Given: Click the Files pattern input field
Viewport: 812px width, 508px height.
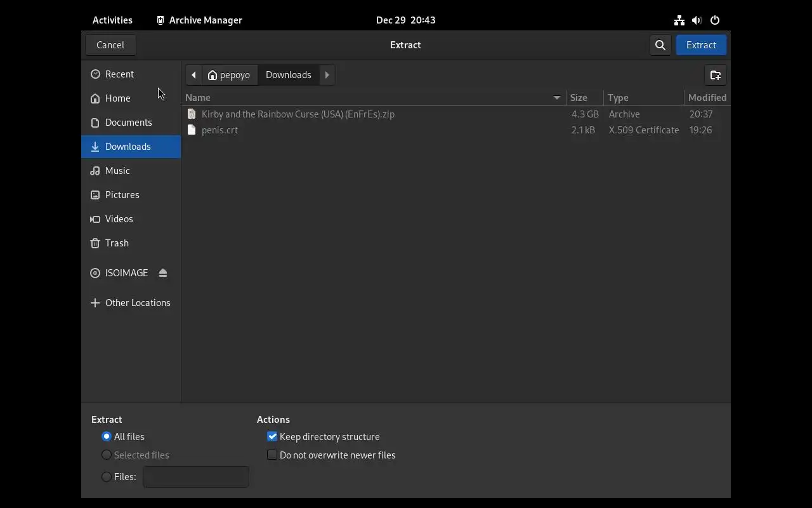Looking at the screenshot, I should (196, 477).
